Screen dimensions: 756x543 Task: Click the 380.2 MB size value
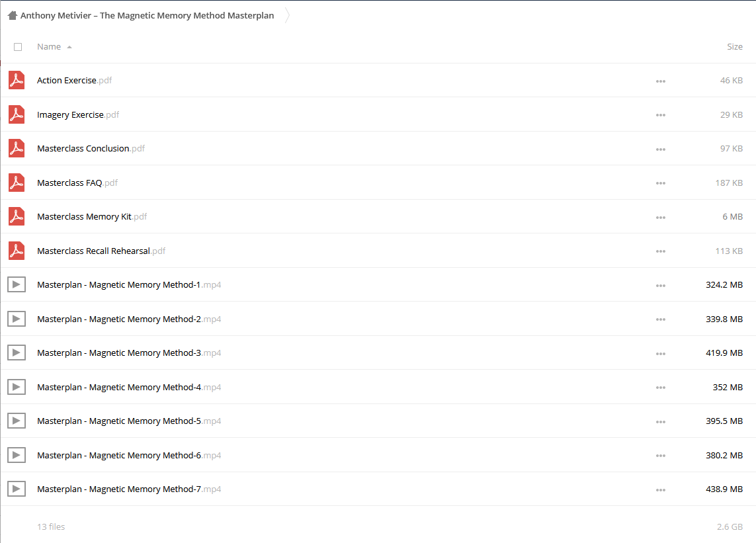tap(724, 455)
